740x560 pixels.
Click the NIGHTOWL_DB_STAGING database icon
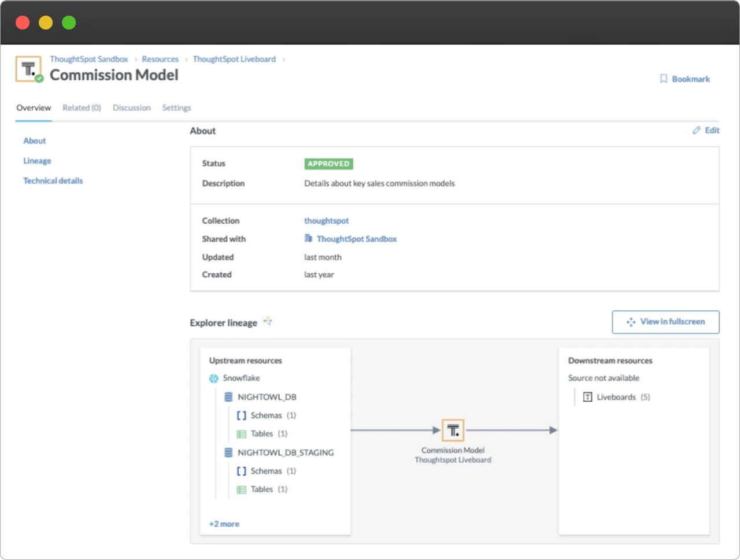point(228,453)
